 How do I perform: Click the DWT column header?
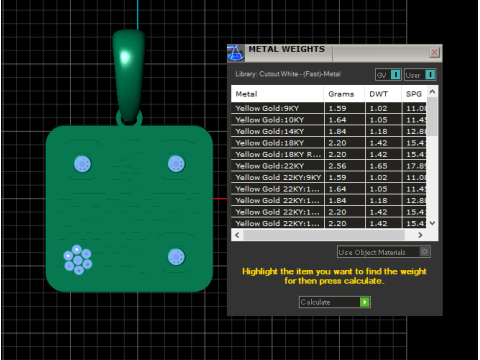383,94
